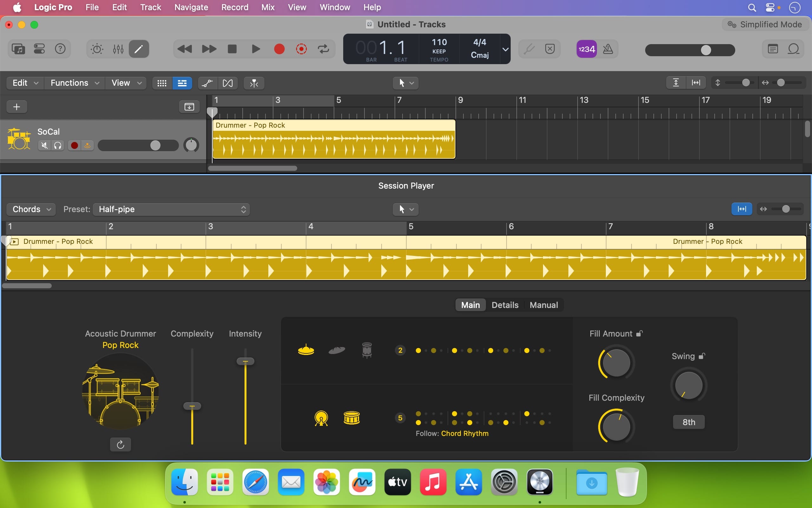Click the Acoustic Drummer kit image

point(120,391)
